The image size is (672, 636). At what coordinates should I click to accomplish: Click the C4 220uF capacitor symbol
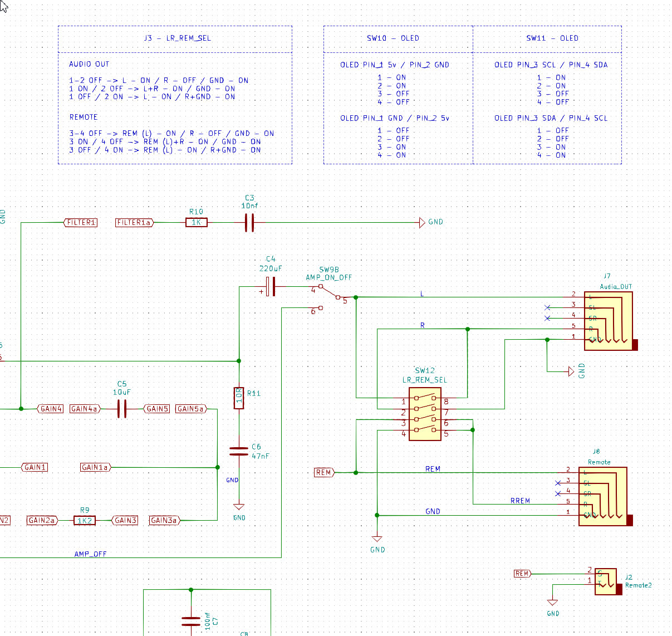(x=270, y=287)
